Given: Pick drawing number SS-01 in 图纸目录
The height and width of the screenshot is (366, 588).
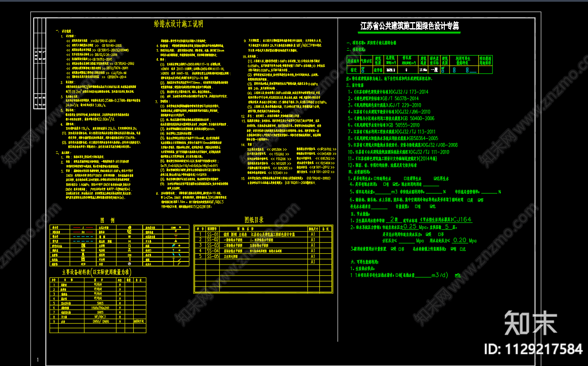Looking at the screenshot, I should click(212, 234).
